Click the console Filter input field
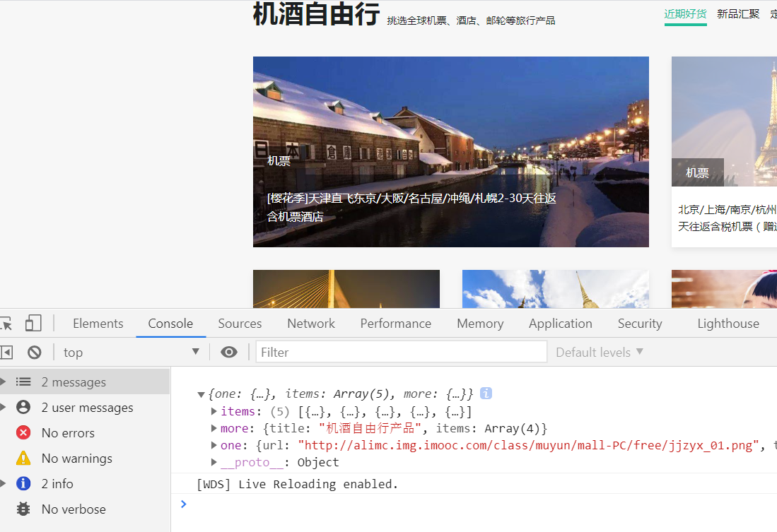This screenshot has height=532, width=777. (x=402, y=352)
